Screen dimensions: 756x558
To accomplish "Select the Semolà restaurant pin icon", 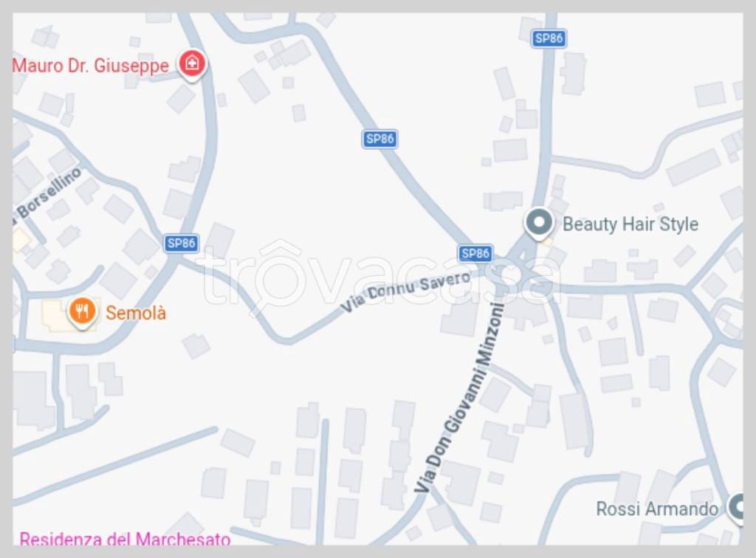I will 82,311.
